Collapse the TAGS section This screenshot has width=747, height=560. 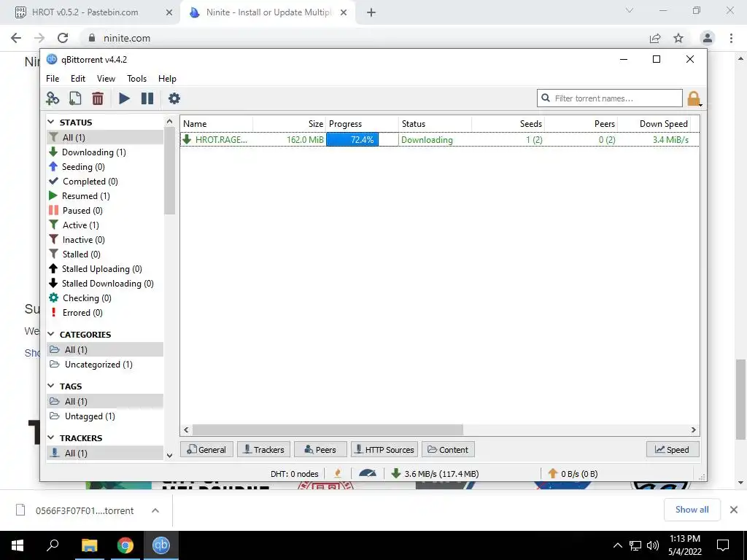point(51,386)
